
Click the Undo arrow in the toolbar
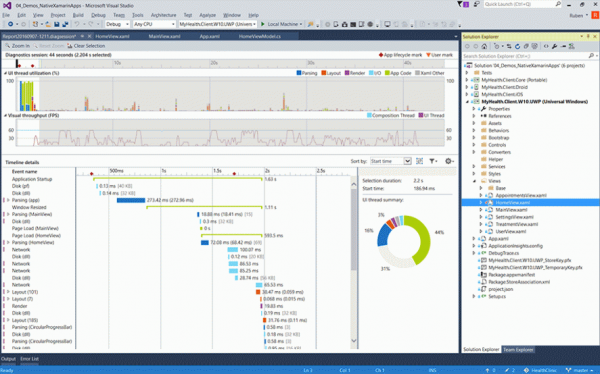click(77, 24)
